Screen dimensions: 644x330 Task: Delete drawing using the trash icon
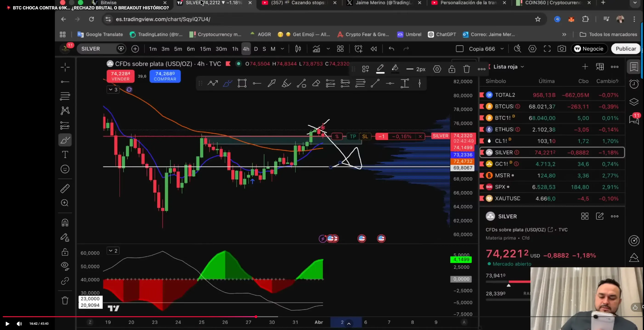click(x=466, y=69)
